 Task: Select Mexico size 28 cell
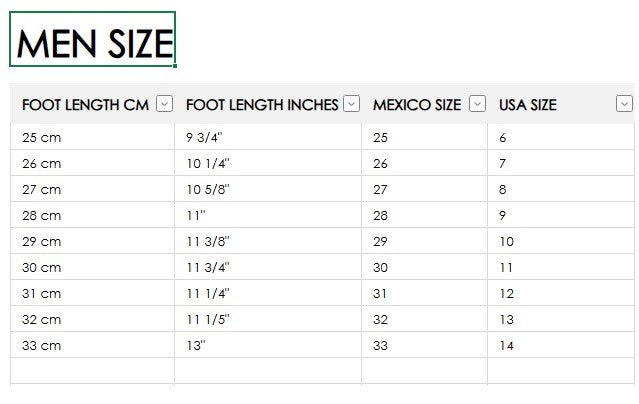point(424,215)
